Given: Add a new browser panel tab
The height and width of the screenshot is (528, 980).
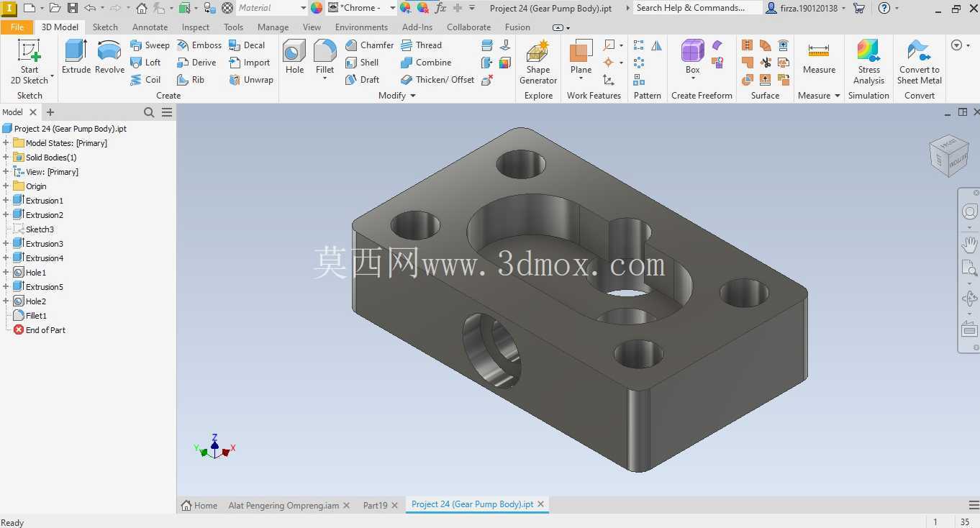Looking at the screenshot, I should click(50, 112).
